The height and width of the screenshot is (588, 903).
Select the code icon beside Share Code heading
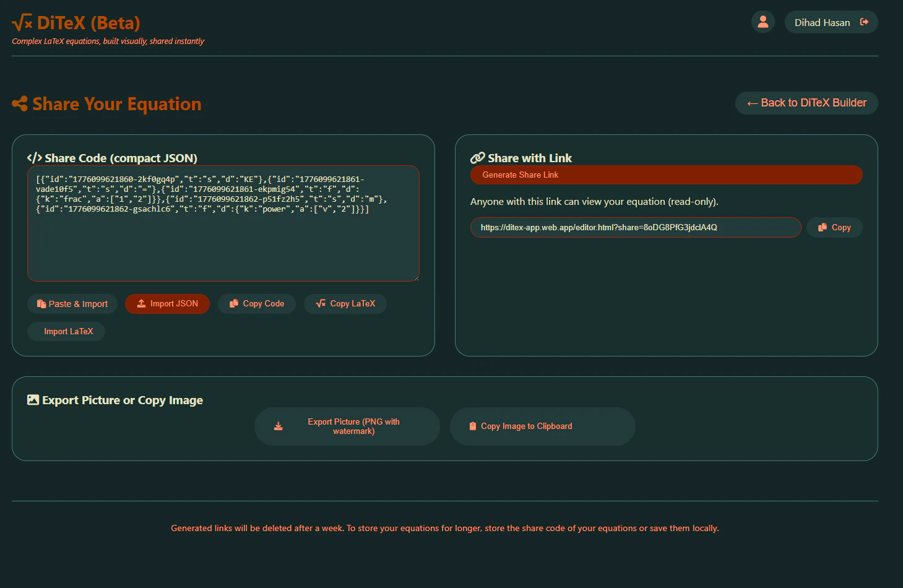click(x=35, y=158)
